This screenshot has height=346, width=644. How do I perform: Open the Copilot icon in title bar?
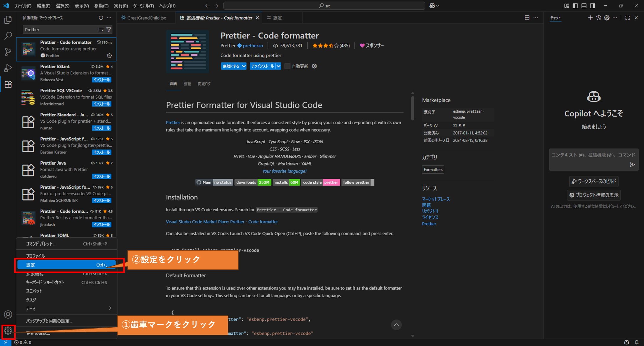point(432,6)
